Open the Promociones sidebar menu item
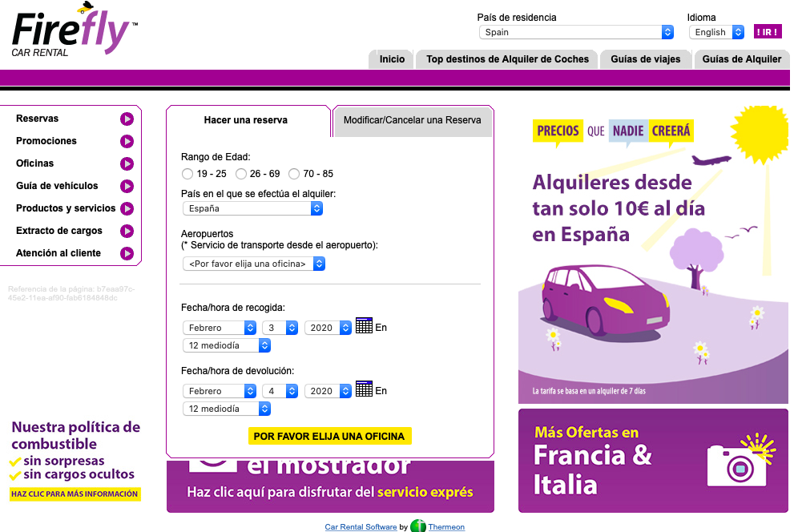Image resolution: width=798 pixels, height=532 pixels. point(46,141)
